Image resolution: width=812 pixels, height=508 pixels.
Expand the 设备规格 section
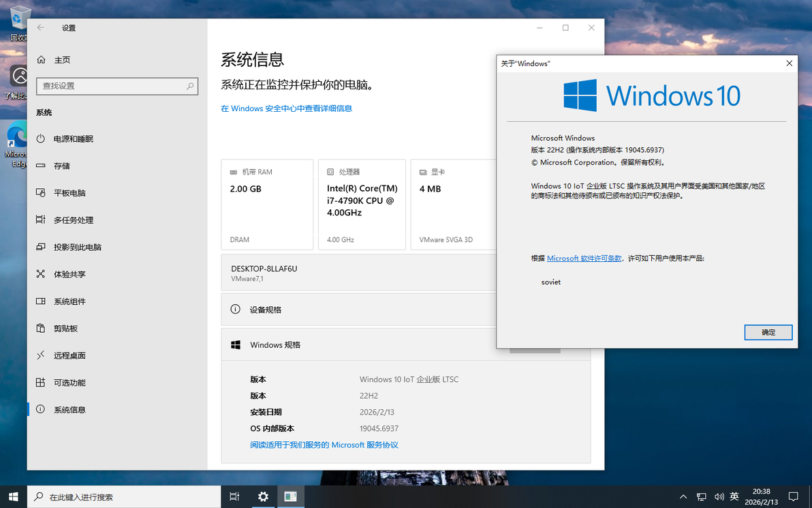point(358,310)
